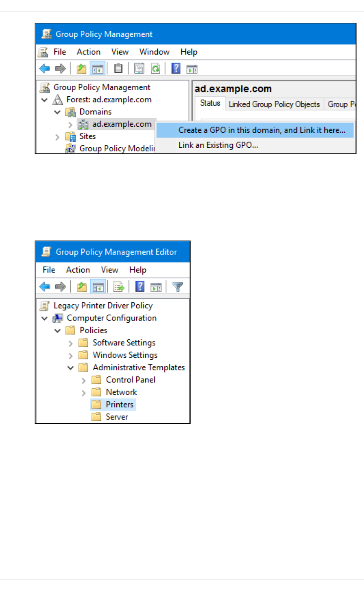Image resolution: width=364 pixels, height=591 pixels.
Task: Select Forest: ad.example.com tree item
Action: pos(109,100)
